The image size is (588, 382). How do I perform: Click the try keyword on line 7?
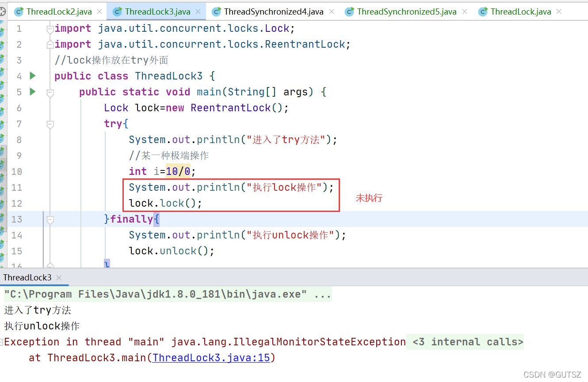[x=113, y=124]
